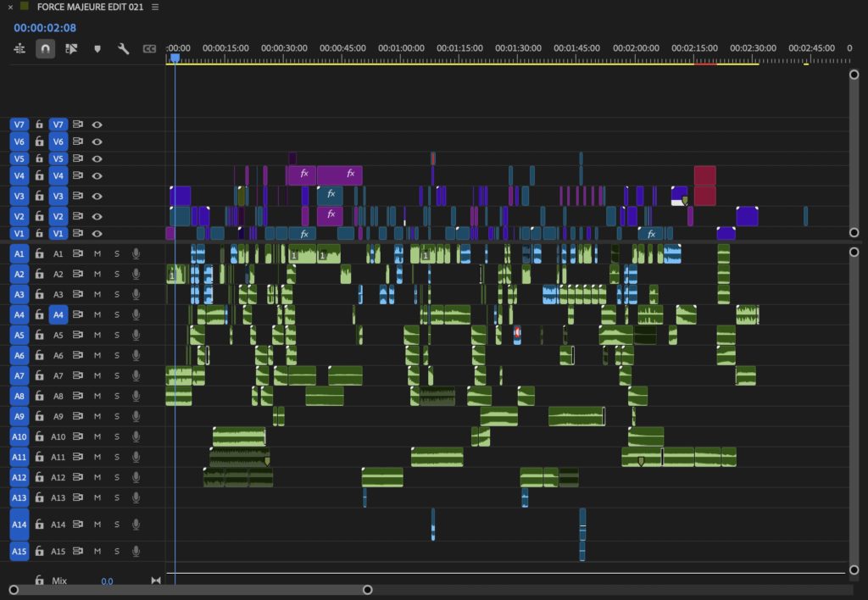Click the insert and overwrite nest icon
The image size is (868, 600).
pos(19,48)
